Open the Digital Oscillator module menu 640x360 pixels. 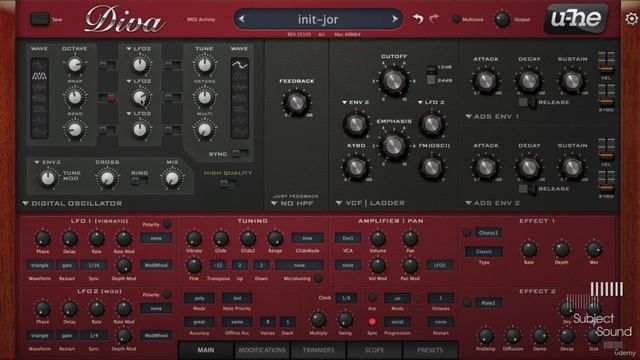(72, 203)
